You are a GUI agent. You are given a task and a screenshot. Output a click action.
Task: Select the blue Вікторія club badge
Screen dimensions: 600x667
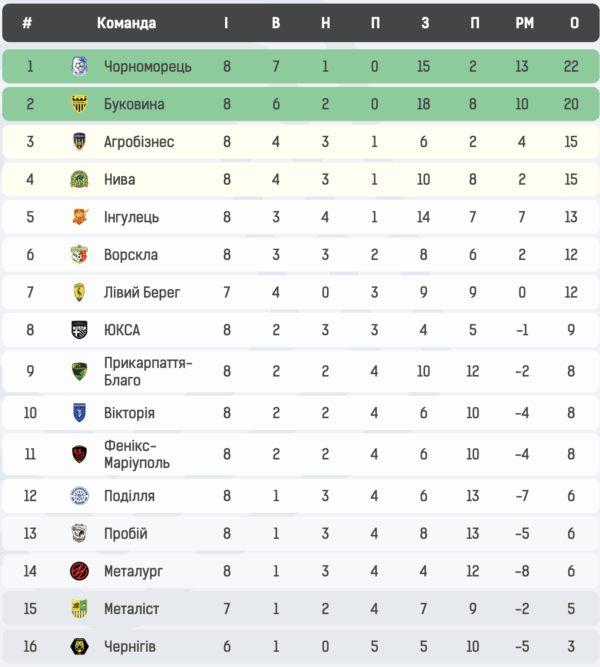(x=80, y=413)
